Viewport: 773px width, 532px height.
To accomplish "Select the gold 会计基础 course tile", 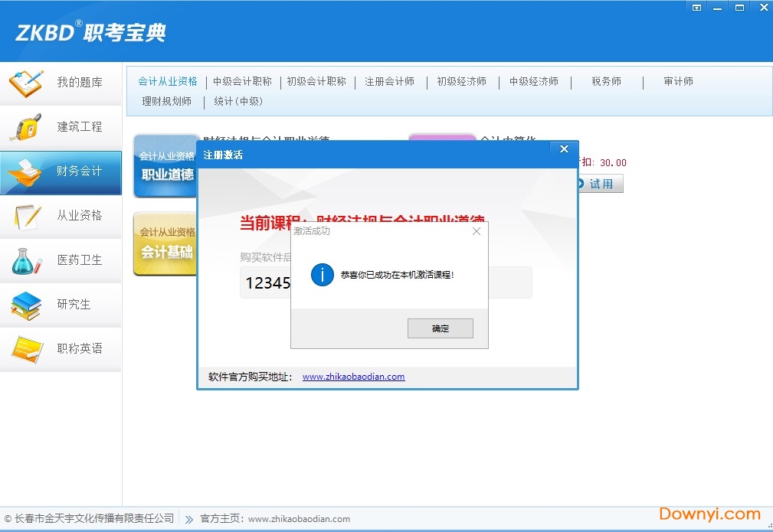I will (165, 243).
